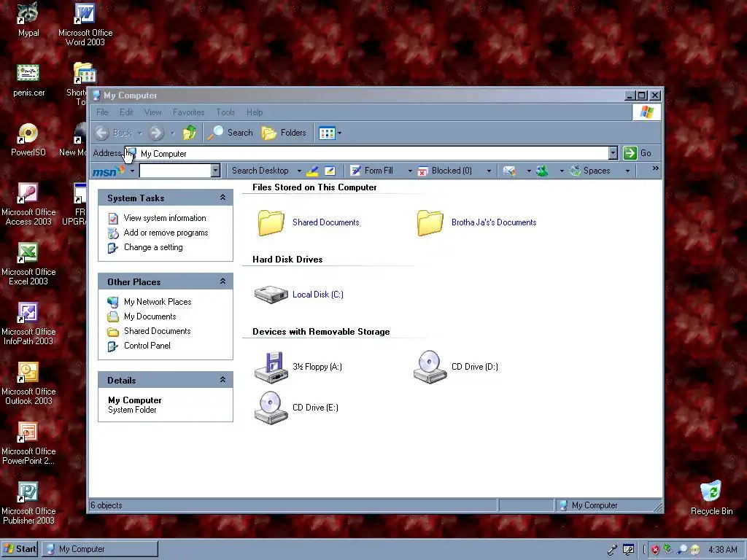The height and width of the screenshot is (560, 747).
Task: Click the Views icon in toolbar
Action: coord(327,133)
